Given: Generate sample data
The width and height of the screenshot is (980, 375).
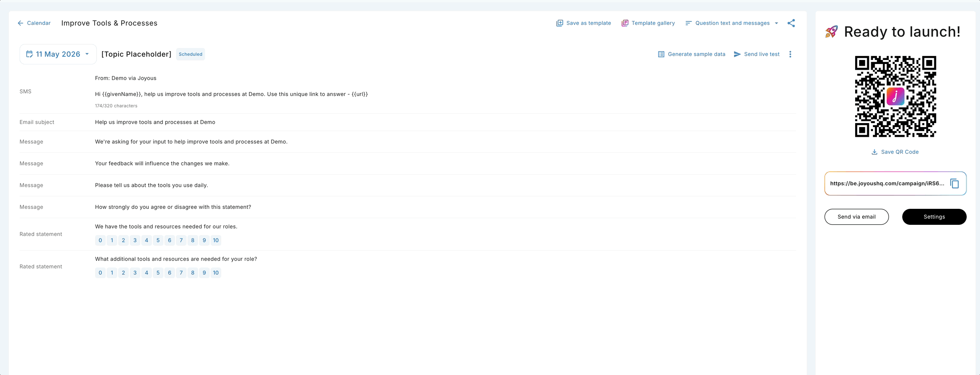Looking at the screenshot, I should coord(692,54).
